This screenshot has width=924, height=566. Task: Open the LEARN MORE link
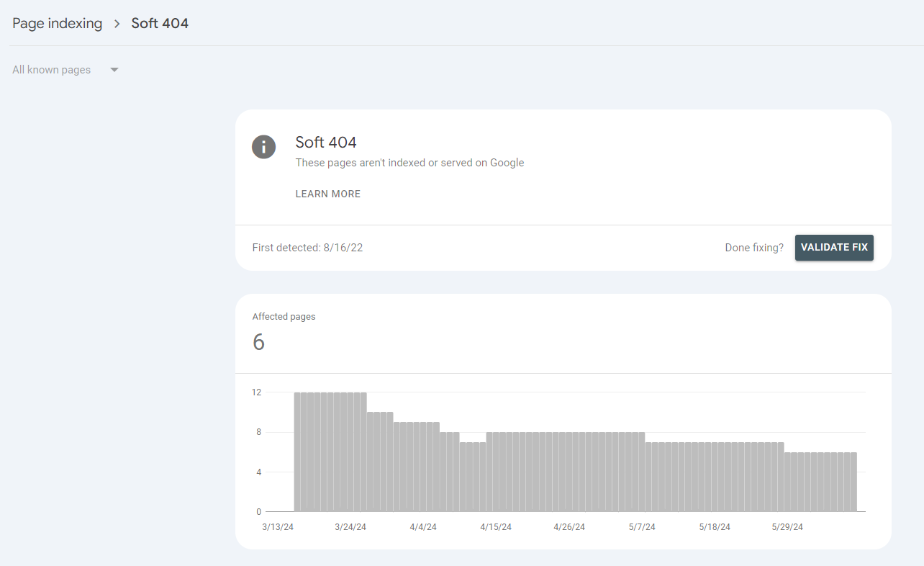point(327,194)
